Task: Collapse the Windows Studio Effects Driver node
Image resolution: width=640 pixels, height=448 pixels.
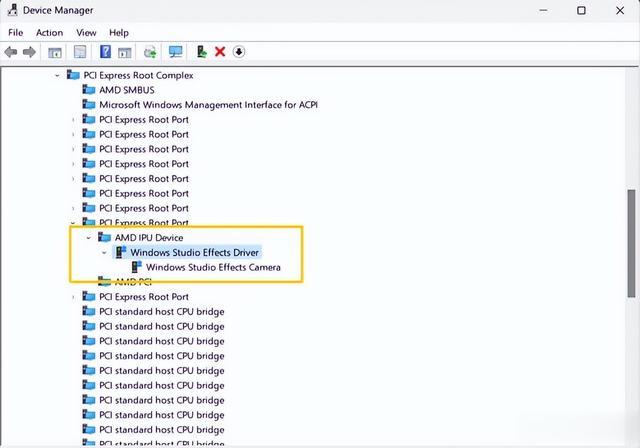Action: (x=104, y=253)
